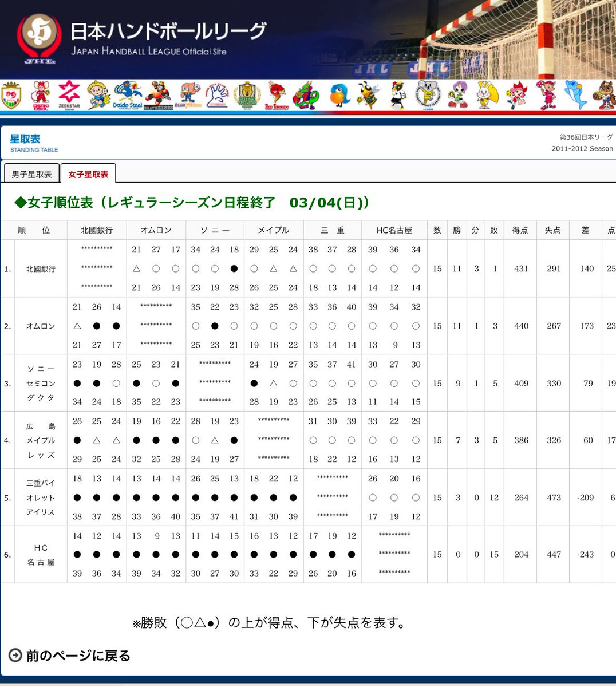Open the blue-haired orange bird mascot

click(x=339, y=95)
